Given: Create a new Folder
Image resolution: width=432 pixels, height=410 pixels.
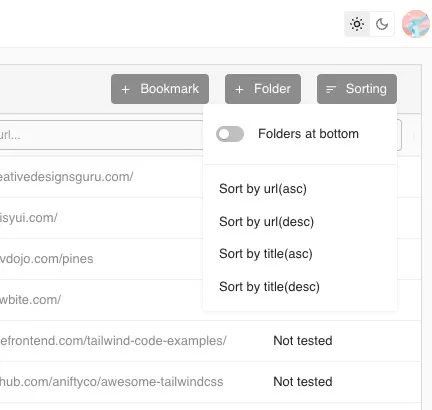Looking at the screenshot, I should coord(263,89).
